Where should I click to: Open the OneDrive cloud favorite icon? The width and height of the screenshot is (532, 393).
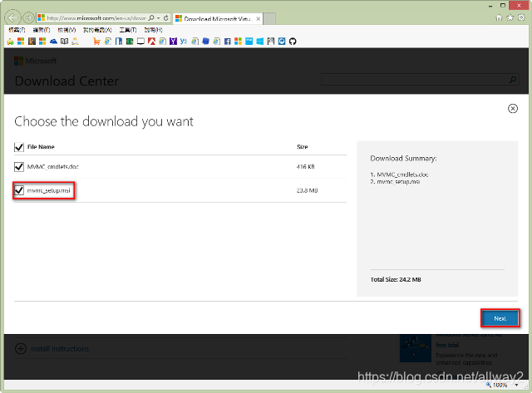tap(53, 42)
